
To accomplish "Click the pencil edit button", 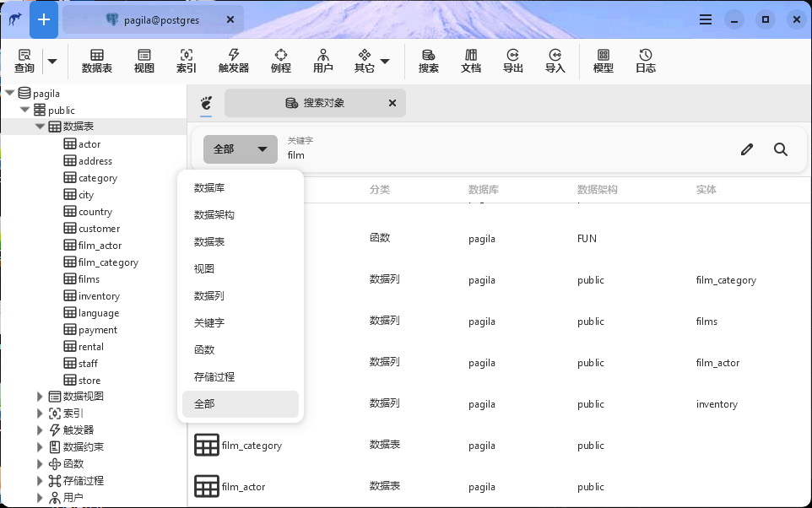I will 746,149.
